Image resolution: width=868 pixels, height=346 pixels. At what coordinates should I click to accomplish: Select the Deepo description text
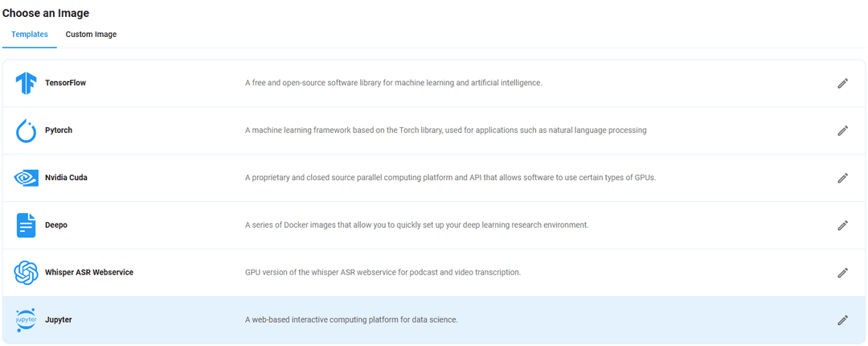tap(416, 225)
